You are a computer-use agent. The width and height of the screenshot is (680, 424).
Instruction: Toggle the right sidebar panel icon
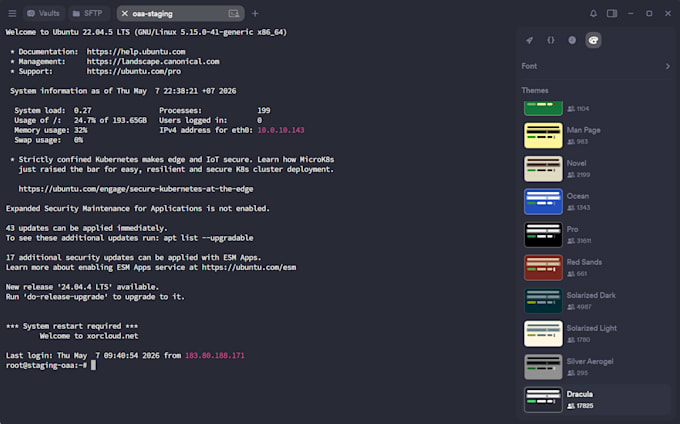[612, 13]
